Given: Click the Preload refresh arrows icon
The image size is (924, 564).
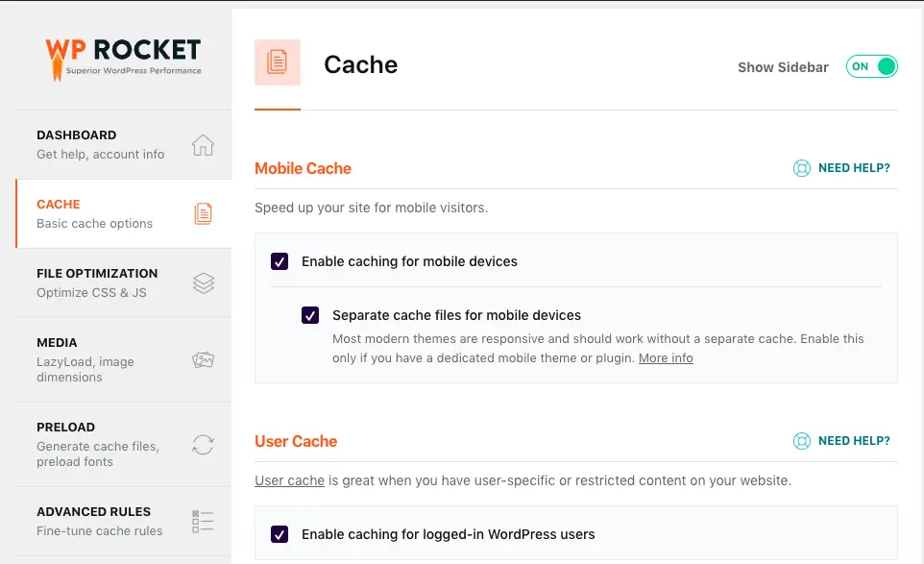Looking at the screenshot, I should pos(203,444).
